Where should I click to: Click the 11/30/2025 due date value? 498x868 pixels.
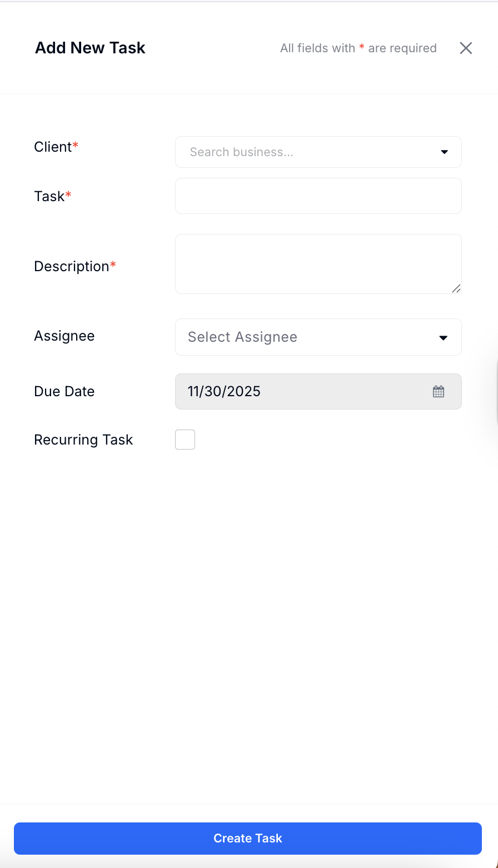click(225, 392)
